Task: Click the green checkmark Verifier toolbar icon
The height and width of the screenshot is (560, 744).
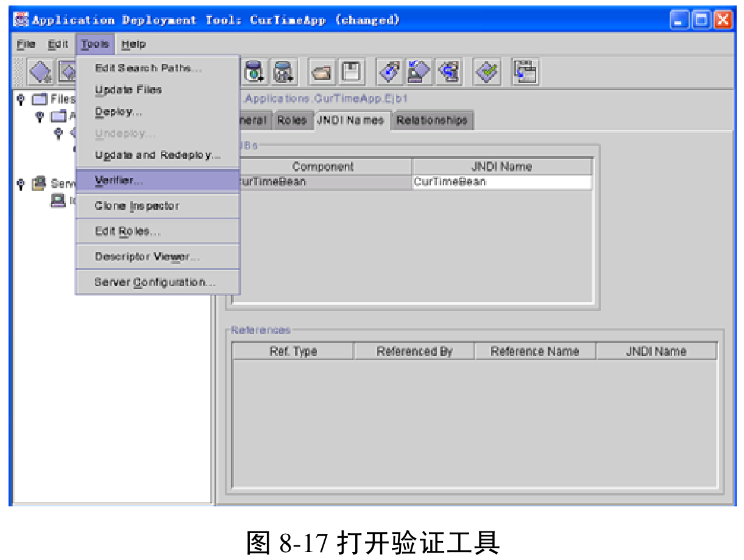Action: coord(487,73)
